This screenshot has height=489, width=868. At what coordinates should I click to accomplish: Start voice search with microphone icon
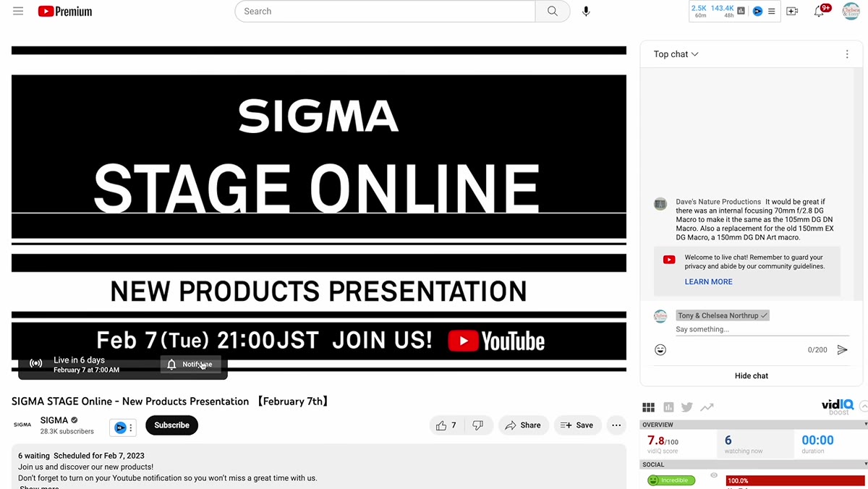586,12
